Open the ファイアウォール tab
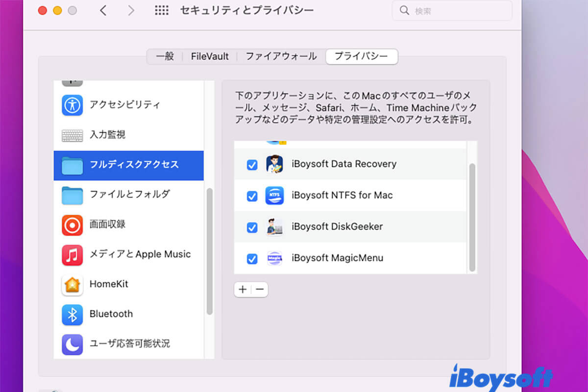Image resolution: width=588 pixels, height=392 pixels. [281, 56]
